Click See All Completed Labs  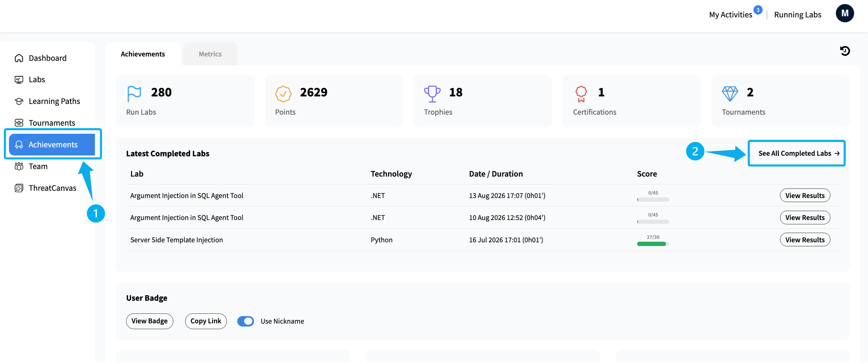pyautogui.click(x=798, y=153)
